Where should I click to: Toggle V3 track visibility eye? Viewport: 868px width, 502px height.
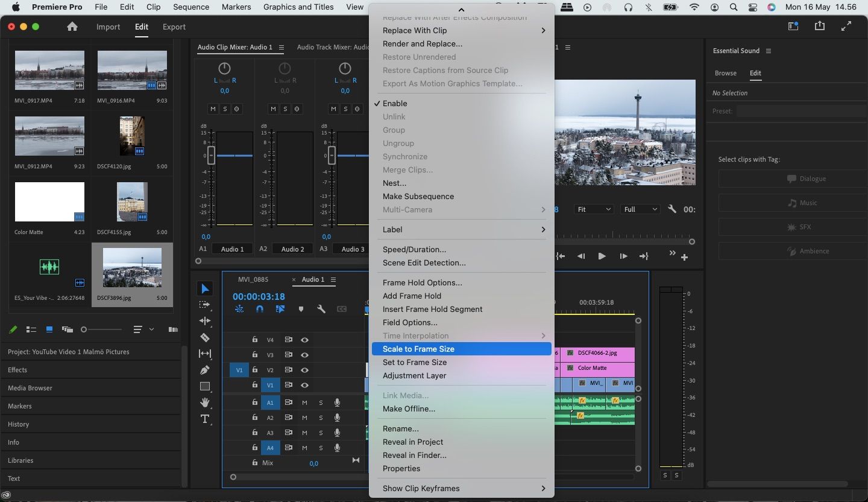pyautogui.click(x=305, y=355)
